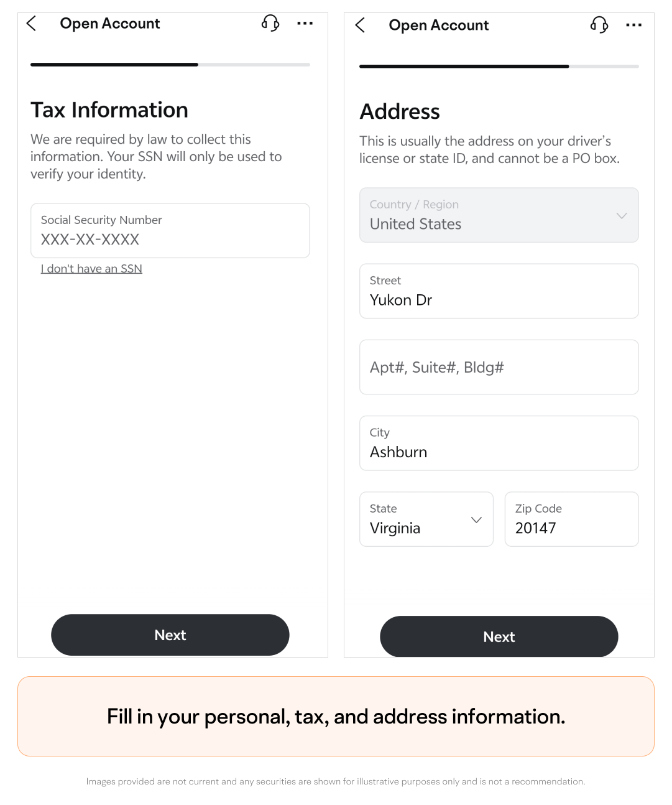Click the State dropdown chevron arrow
Screen dimensions: 672x805
point(477,520)
